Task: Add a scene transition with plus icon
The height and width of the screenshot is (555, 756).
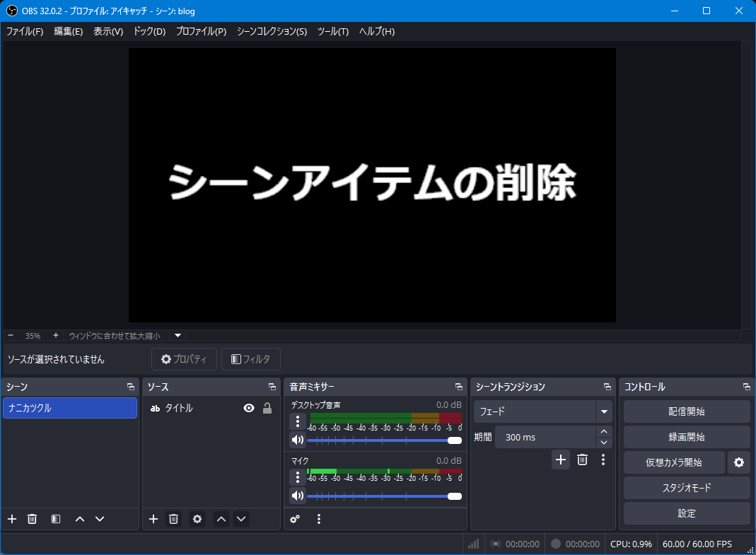Action: point(561,460)
